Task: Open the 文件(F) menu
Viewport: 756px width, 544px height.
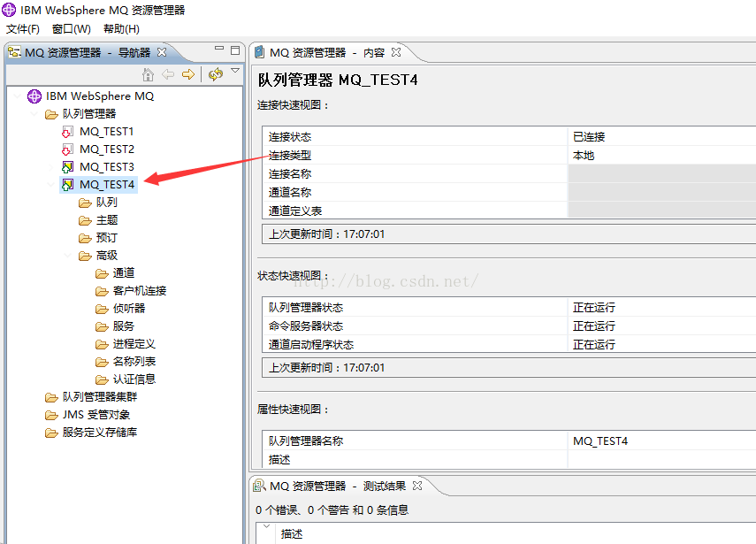Action: (x=23, y=29)
